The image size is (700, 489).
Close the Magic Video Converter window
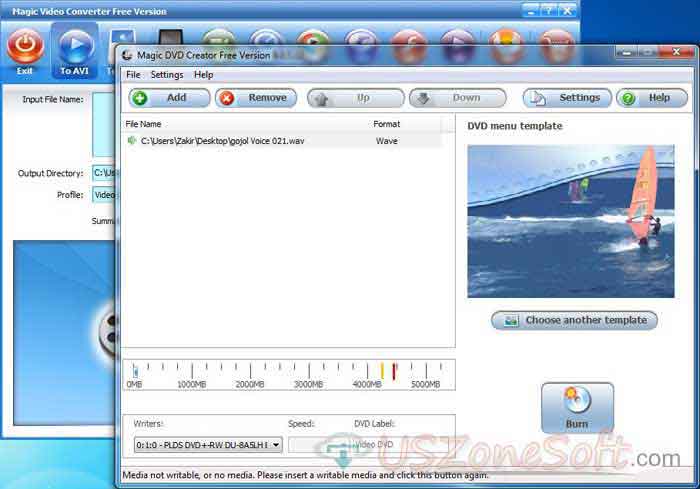pyautogui.click(x=567, y=11)
